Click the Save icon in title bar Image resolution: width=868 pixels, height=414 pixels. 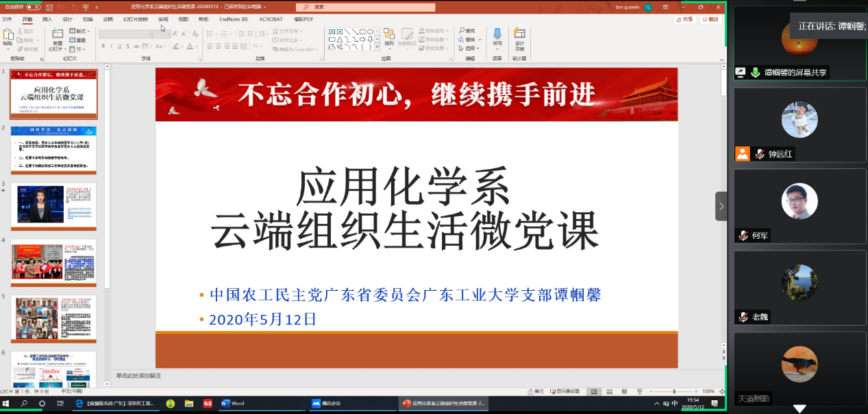[51, 7]
